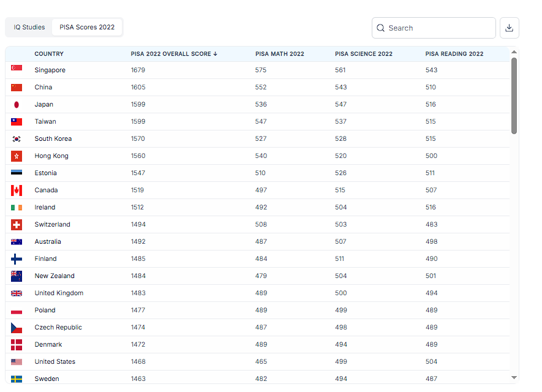
Task: Click the download icon button
Action: coord(509,28)
